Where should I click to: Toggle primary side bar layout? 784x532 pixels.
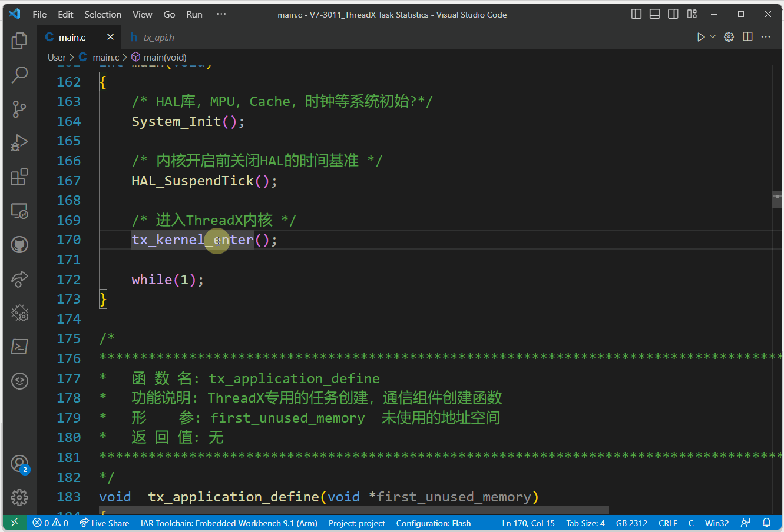click(x=636, y=14)
